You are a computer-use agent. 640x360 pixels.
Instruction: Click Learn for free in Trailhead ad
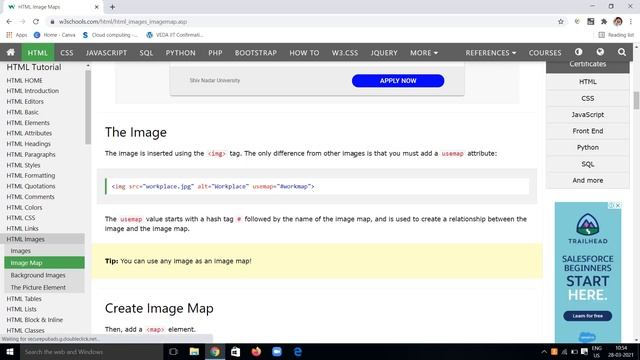coord(587,316)
